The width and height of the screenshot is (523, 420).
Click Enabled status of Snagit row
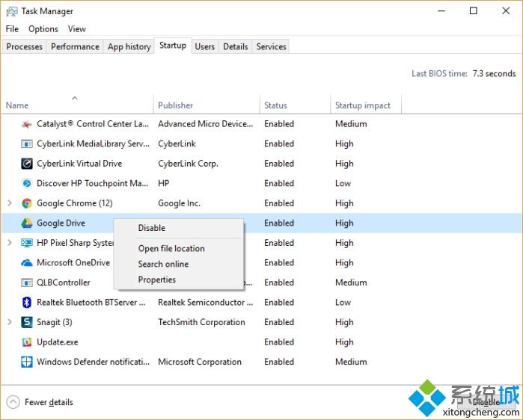click(279, 322)
